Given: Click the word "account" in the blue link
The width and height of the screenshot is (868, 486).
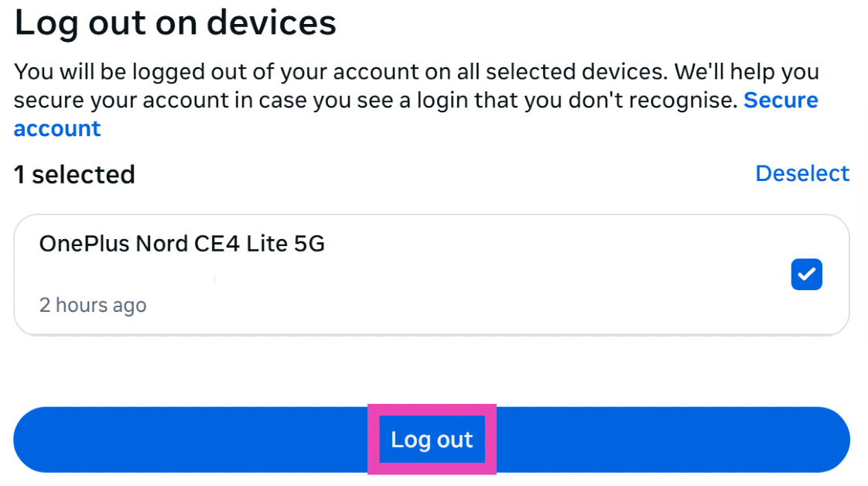Looking at the screenshot, I should (x=57, y=128).
